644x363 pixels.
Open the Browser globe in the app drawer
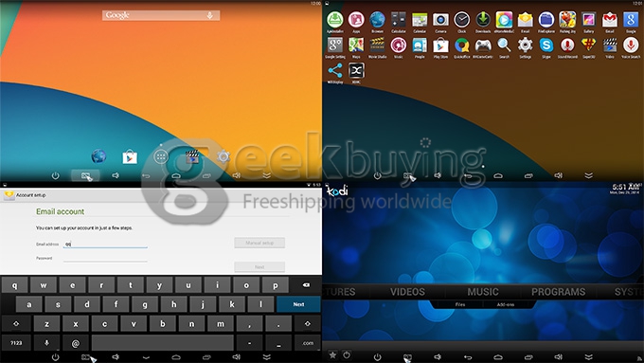point(377,20)
